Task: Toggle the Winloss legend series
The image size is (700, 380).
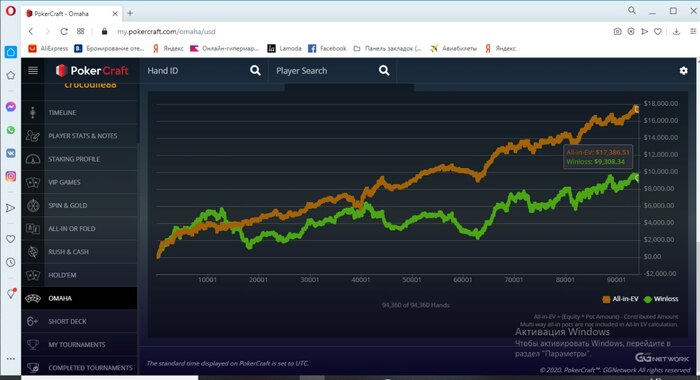Action: 661,299
